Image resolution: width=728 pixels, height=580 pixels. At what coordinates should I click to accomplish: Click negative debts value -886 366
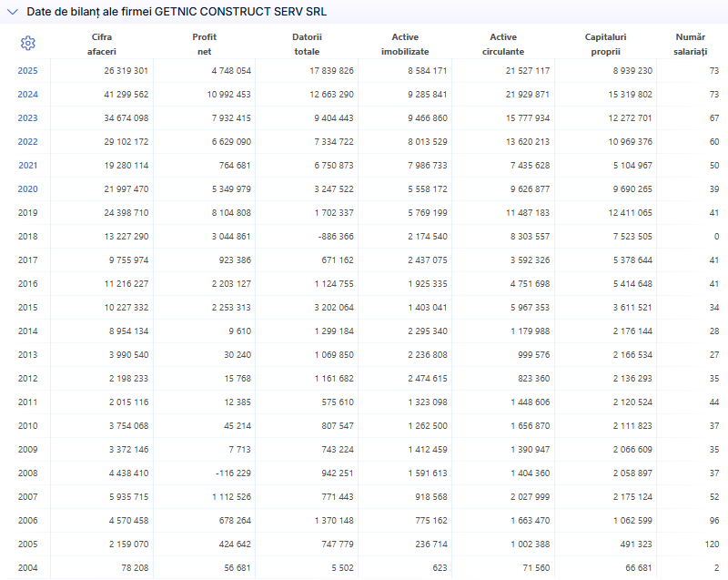pyautogui.click(x=336, y=237)
